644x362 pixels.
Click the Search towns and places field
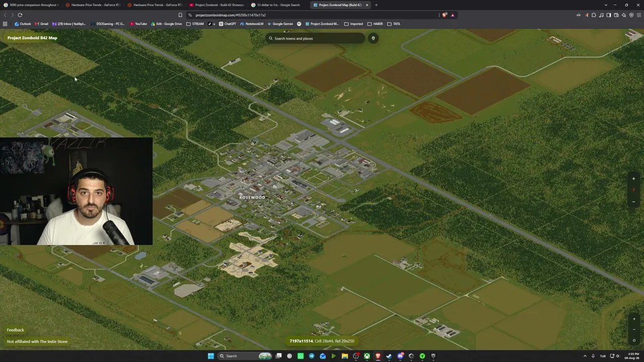(x=315, y=38)
